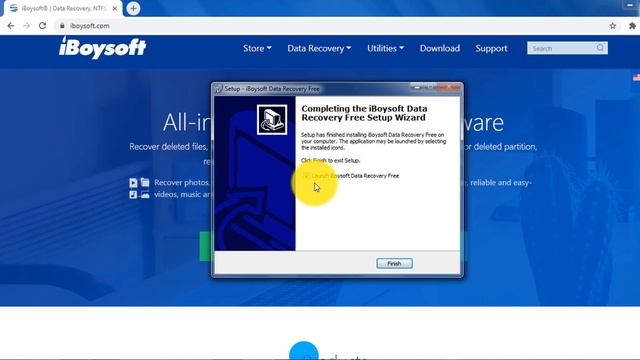Click the Setup window title bar icon
640x360 pixels.
point(218,89)
